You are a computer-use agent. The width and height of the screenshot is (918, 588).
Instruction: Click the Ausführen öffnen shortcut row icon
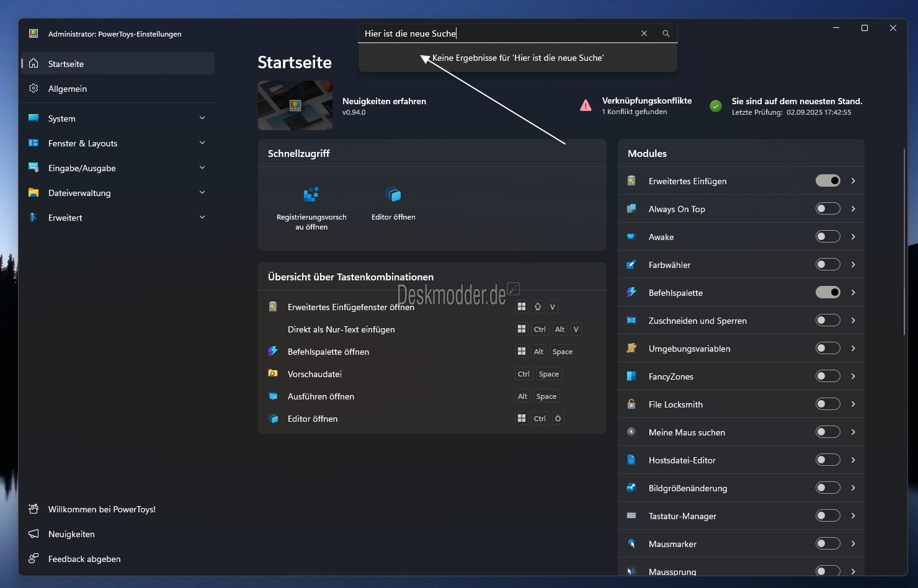pyautogui.click(x=273, y=396)
